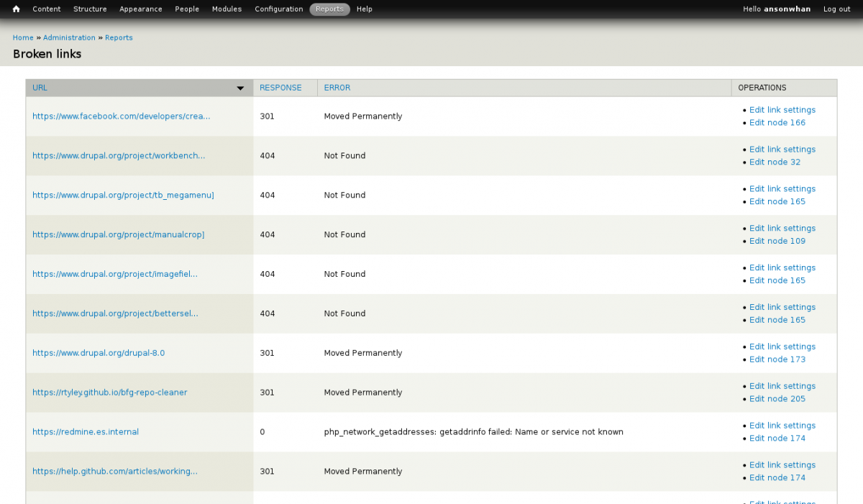Open the manualcrop project link

[119, 235]
